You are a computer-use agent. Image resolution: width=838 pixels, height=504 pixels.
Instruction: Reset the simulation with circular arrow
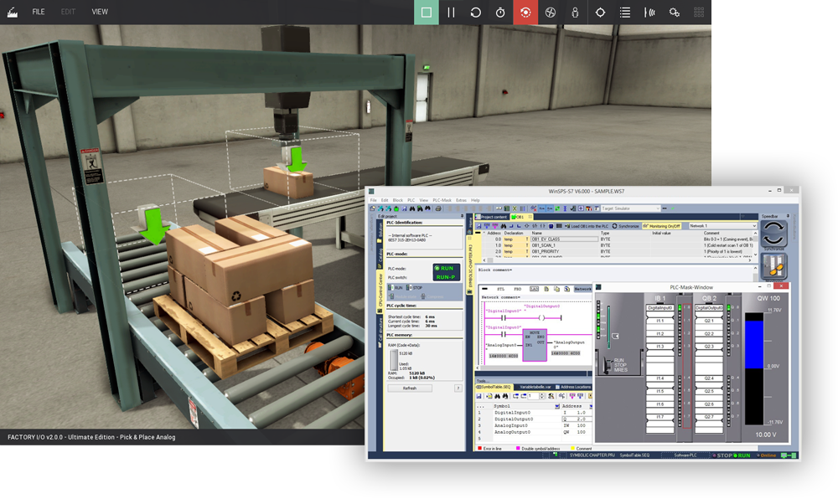tap(475, 13)
